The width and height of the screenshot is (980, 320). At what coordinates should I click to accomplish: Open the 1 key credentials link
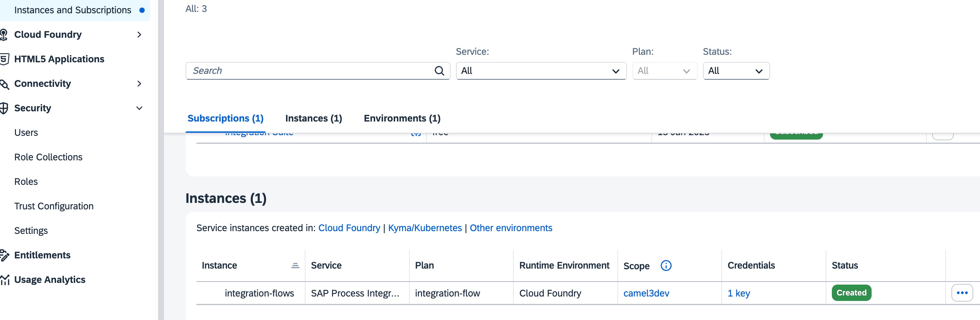(738, 293)
